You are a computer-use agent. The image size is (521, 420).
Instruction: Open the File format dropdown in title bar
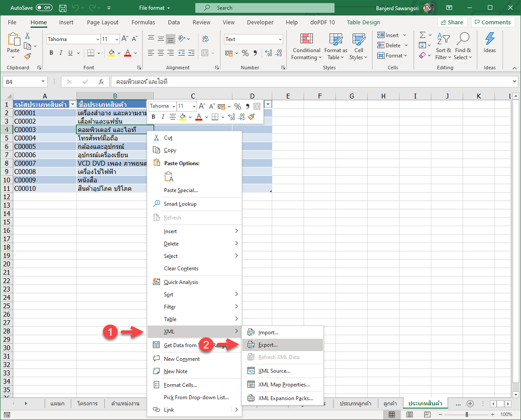coord(155,8)
